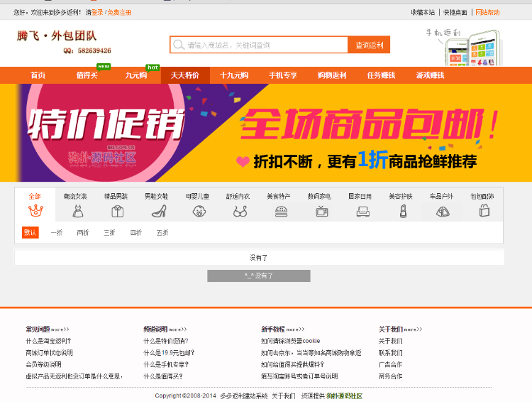Viewport: 532px width, 414px height.
Task: Open more link beside 关于我们 heading
Action: [414, 329]
